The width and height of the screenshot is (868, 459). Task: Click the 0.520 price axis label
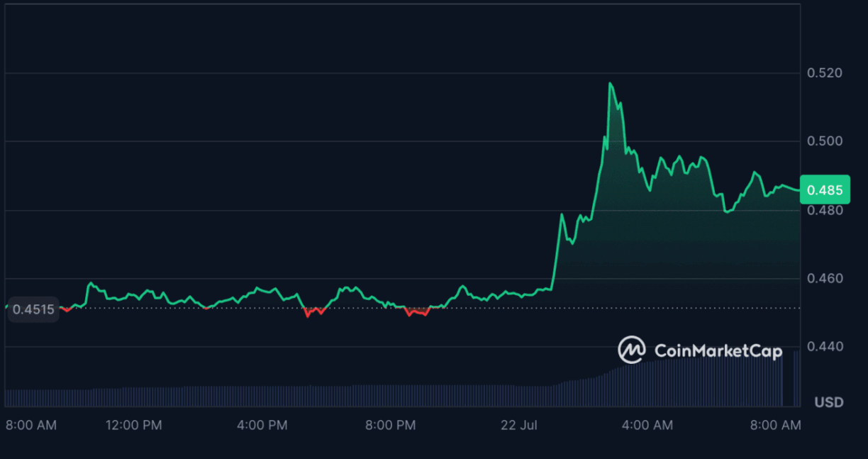click(x=825, y=73)
